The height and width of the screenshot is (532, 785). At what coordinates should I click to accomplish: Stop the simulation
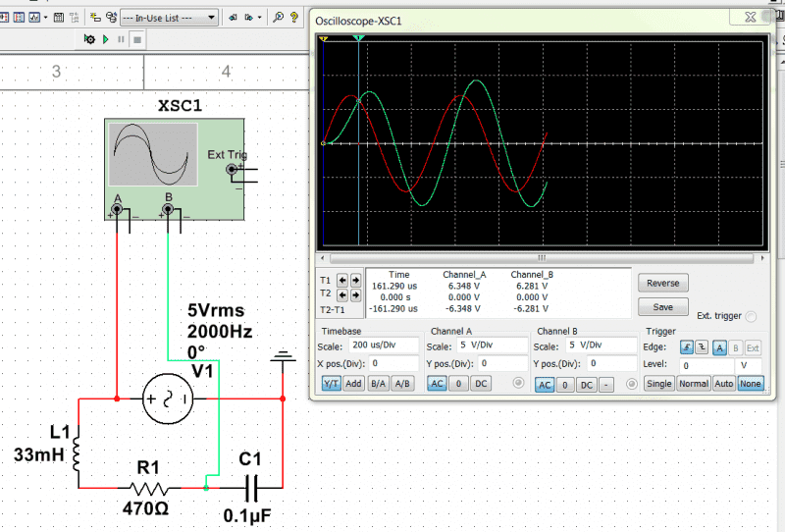[x=136, y=39]
